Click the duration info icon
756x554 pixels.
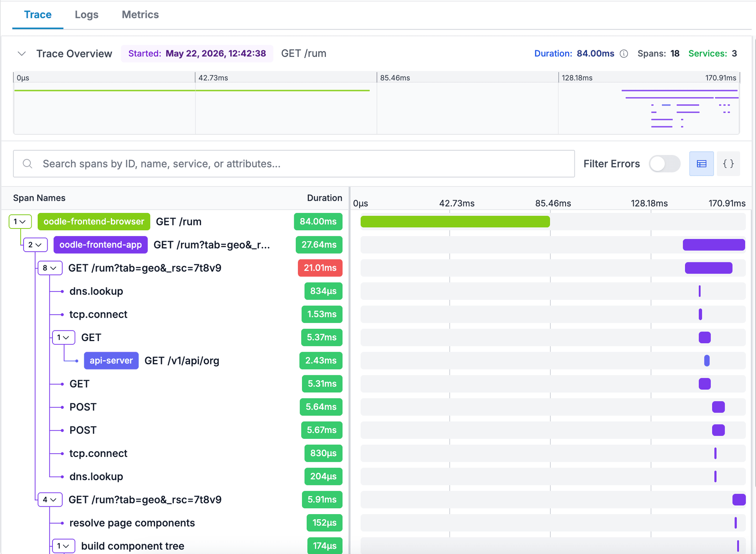click(x=624, y=54)
